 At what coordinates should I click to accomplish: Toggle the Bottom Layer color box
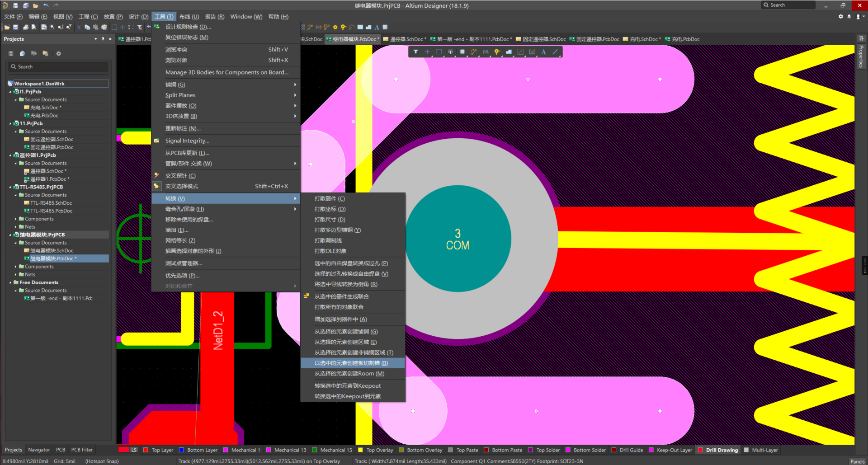(x=181, y=450)
